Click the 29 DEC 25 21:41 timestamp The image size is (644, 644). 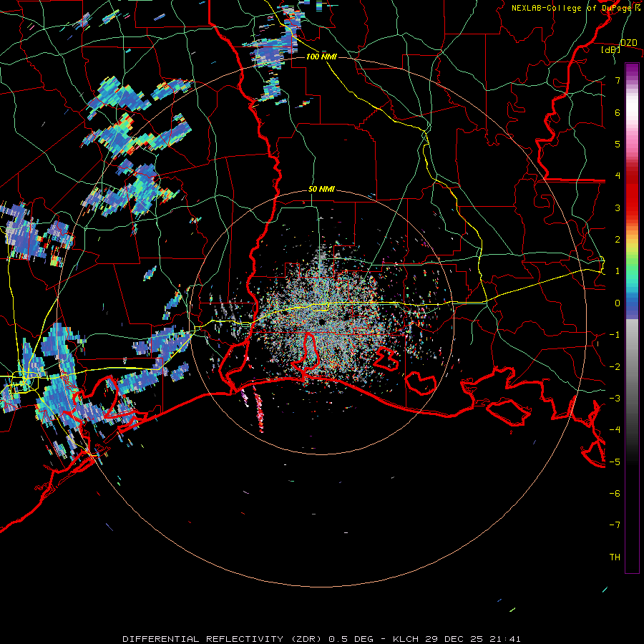tap(473, 639)
